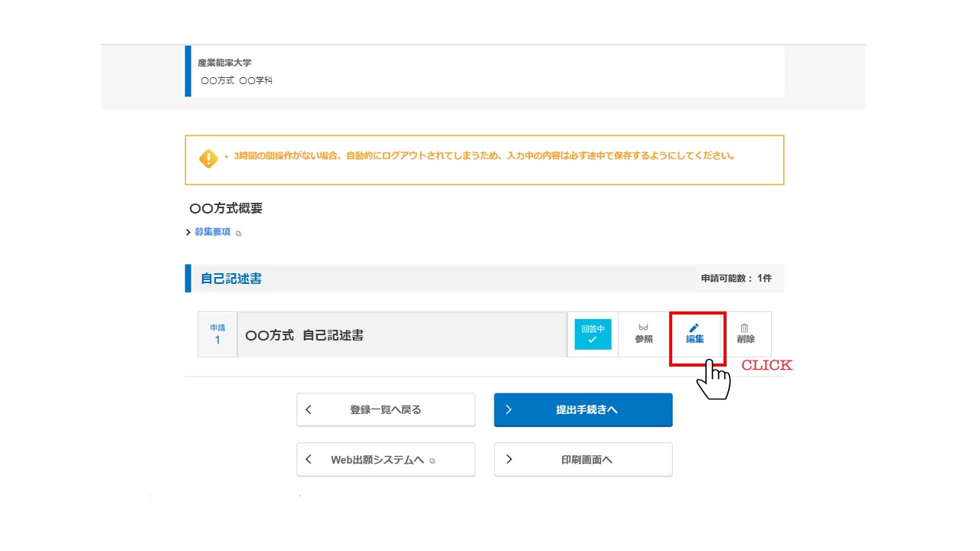Proceed with the 提出手続きへ button
Image resolution: width=980 pixels, height=551 pixels.
coord(583,409)
